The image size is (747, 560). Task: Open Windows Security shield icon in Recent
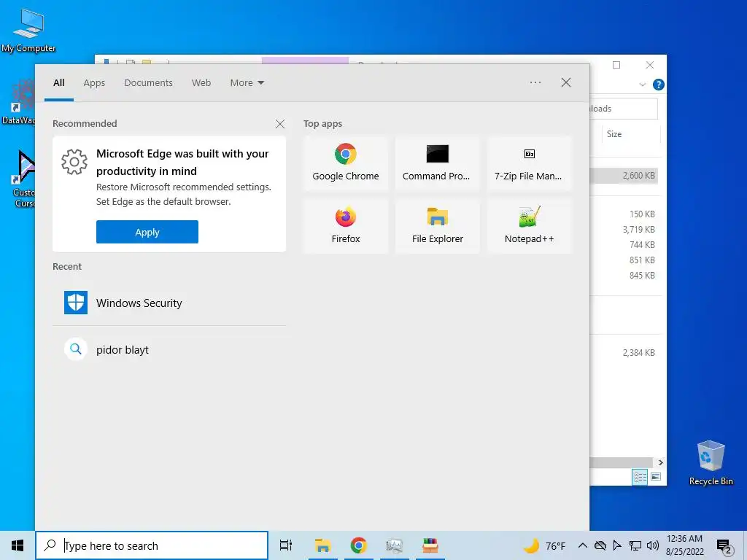[x=76, y=303]
